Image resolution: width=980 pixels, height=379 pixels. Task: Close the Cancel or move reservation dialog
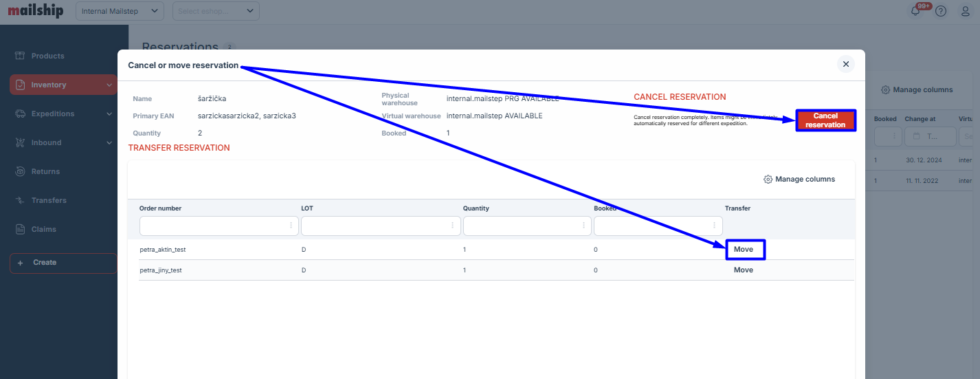tap(846, 64)
